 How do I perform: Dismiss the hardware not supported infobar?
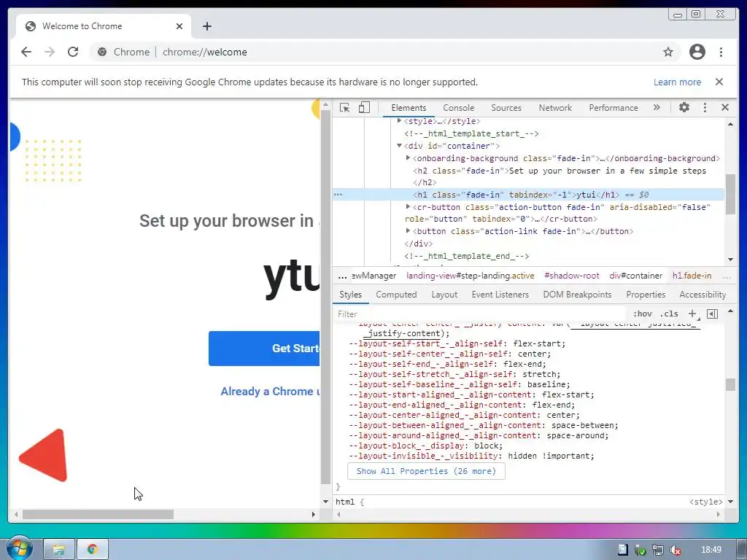719,82
